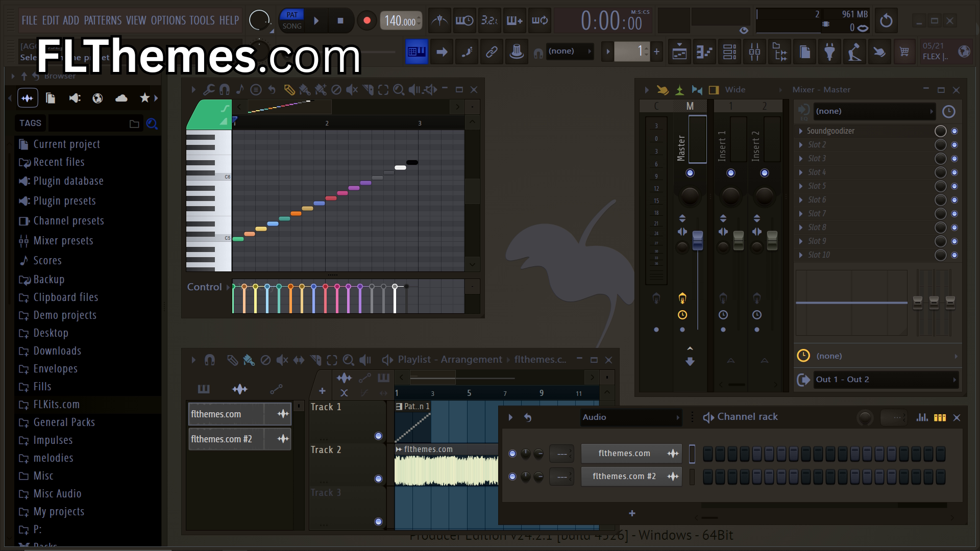Toggle the Insert 1 mixer track enable light
The image size is (980, 551).
click(731, 173)
